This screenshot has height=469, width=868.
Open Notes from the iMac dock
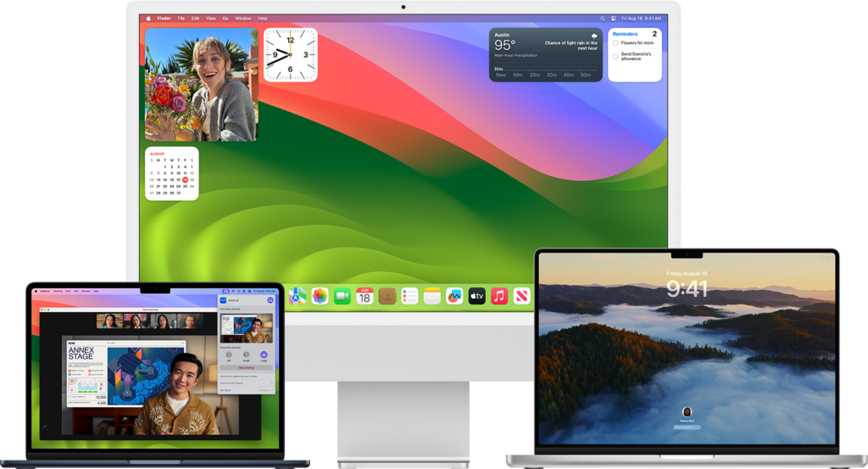tap(431, 296)
